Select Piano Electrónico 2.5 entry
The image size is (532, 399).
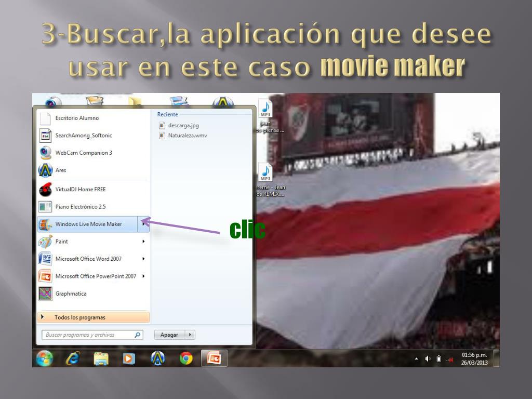93,207
